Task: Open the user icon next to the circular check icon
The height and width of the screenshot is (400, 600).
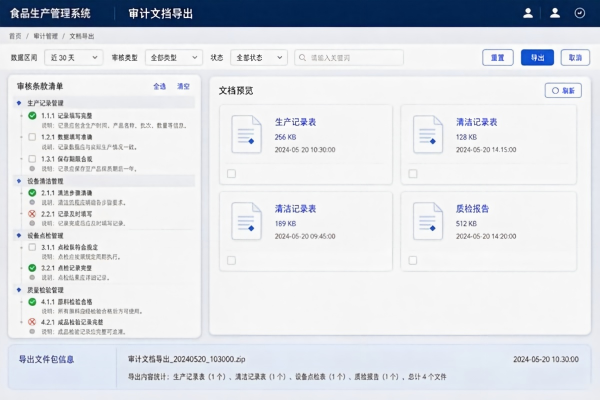Action: [555, 13]
